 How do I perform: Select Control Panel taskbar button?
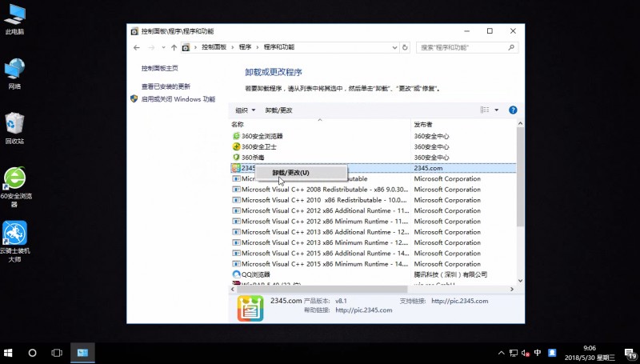click(82, 353)
